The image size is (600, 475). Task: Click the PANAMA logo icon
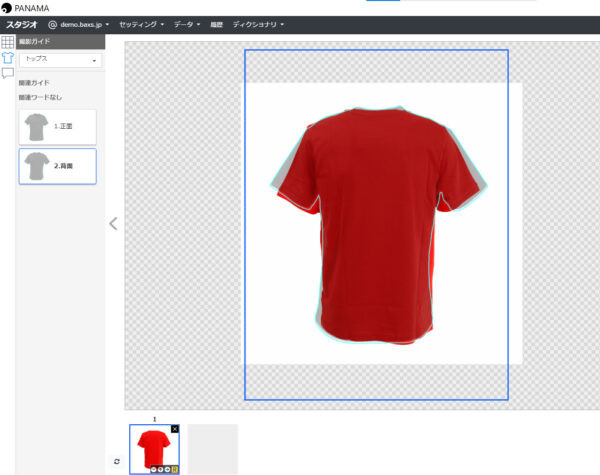click(x=7, y=8)
